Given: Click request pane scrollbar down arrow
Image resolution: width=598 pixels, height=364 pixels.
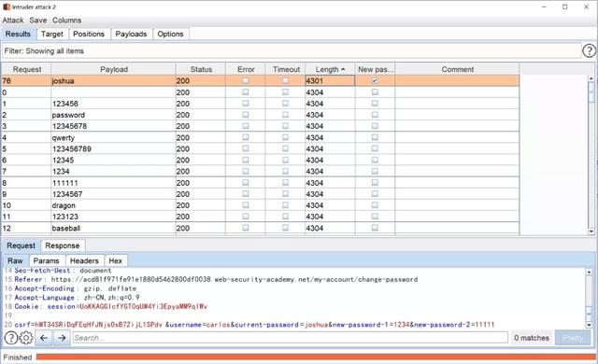Looking at the screenshot, I should (x=589, y=325).
